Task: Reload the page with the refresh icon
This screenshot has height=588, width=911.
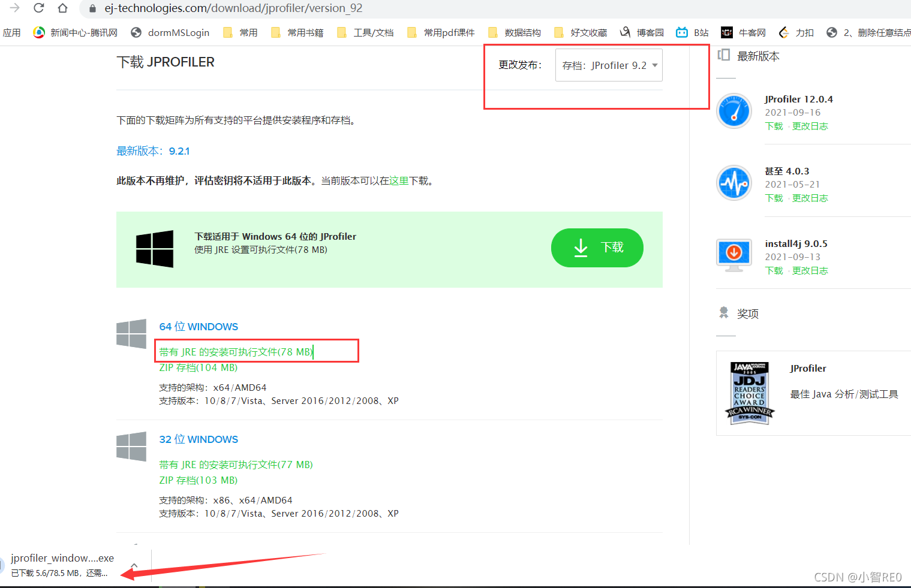Action: [x=38, y=8]
